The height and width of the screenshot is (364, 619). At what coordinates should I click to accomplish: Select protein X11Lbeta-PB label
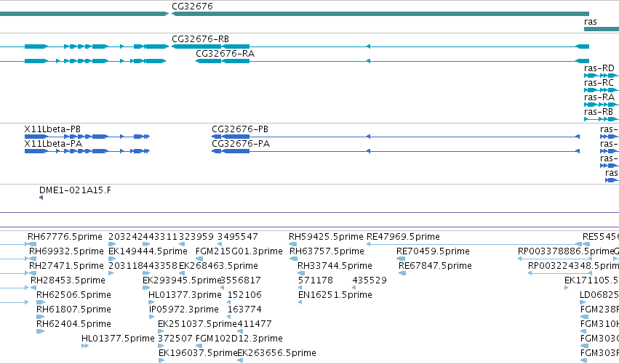point(52,129)
